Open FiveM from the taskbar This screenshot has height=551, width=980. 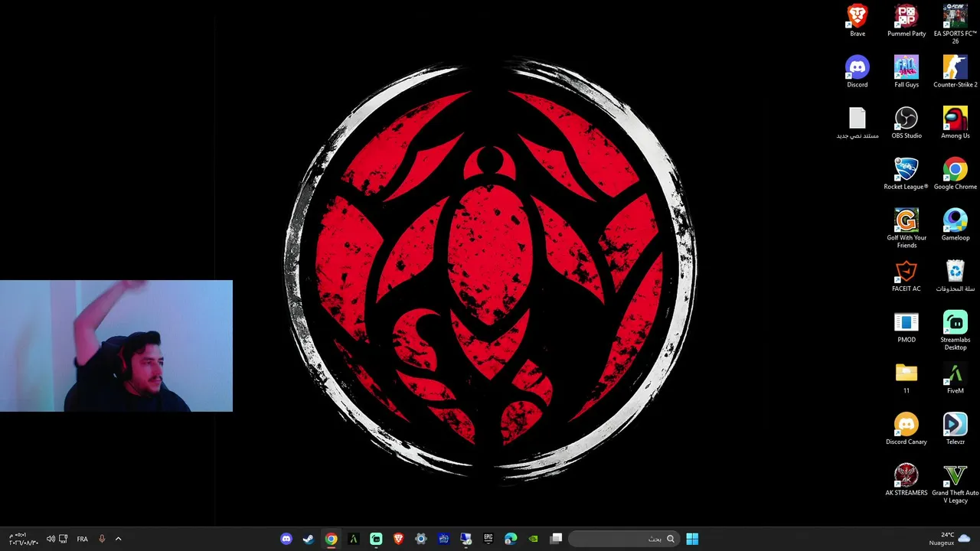coord(353,539)
